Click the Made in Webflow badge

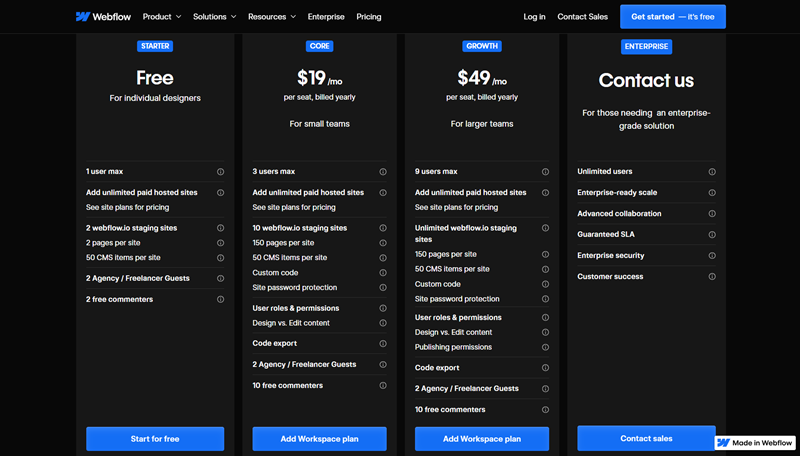pyautogui.click(x=755, y=443)
